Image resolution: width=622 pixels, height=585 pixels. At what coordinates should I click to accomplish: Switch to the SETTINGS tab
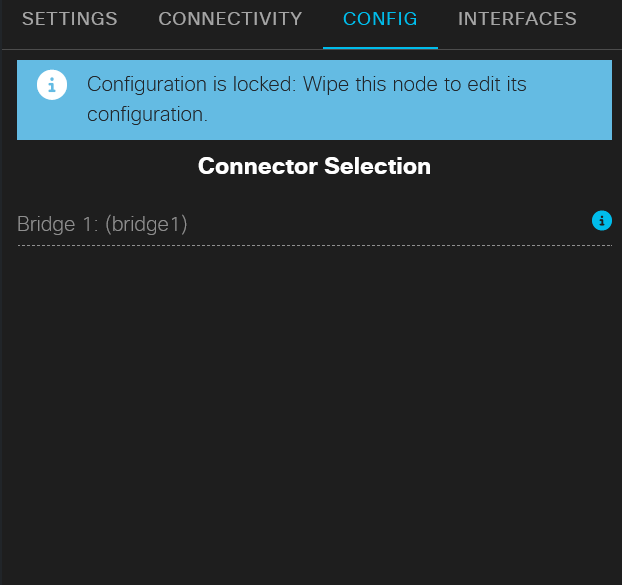tap(69, 19)
